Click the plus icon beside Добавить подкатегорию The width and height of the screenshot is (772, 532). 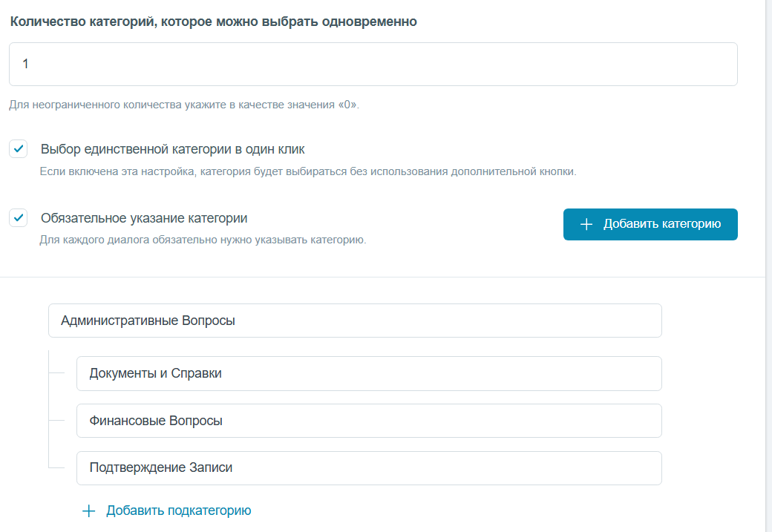pyautogui.click(x=89, y=510)
